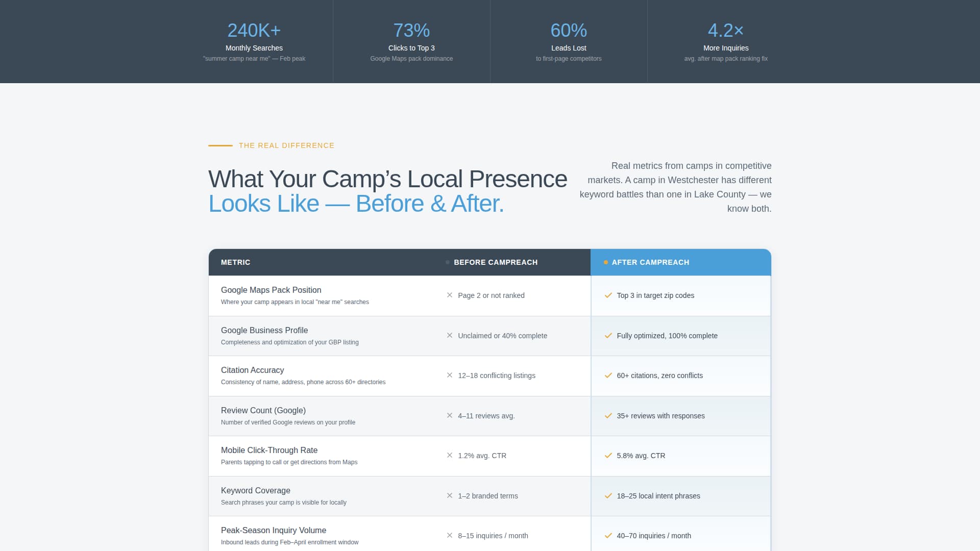Screen dimensions: 980x551
Task: Click the gray dot in Before CampReach header
Action: point(448,262)
